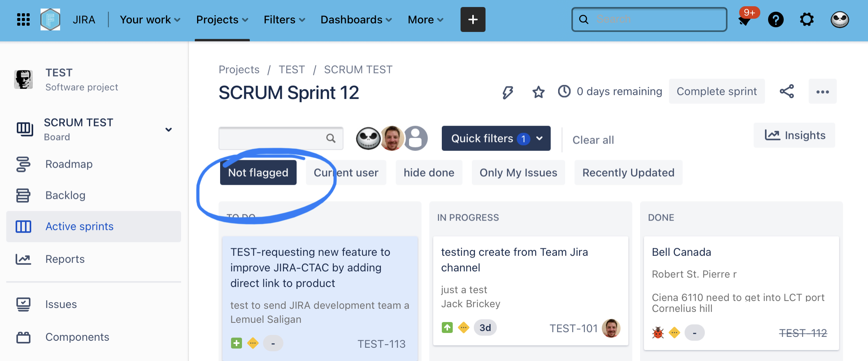868x361 pixels.
Task: Open the SCRUM TEST board switcher chevron
Action: [x=169, y=129]
